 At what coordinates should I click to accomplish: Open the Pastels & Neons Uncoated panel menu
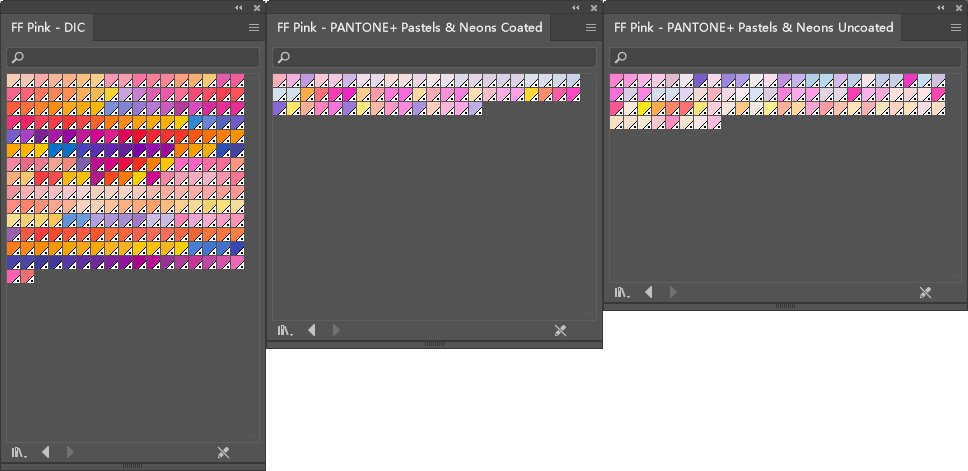click(x=956, y=28)
